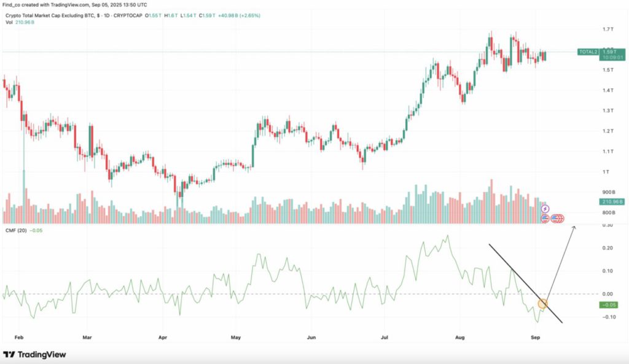The image size is (629, 364).
Task: Open the purple lightning bolt event icon
Action: 544,209
